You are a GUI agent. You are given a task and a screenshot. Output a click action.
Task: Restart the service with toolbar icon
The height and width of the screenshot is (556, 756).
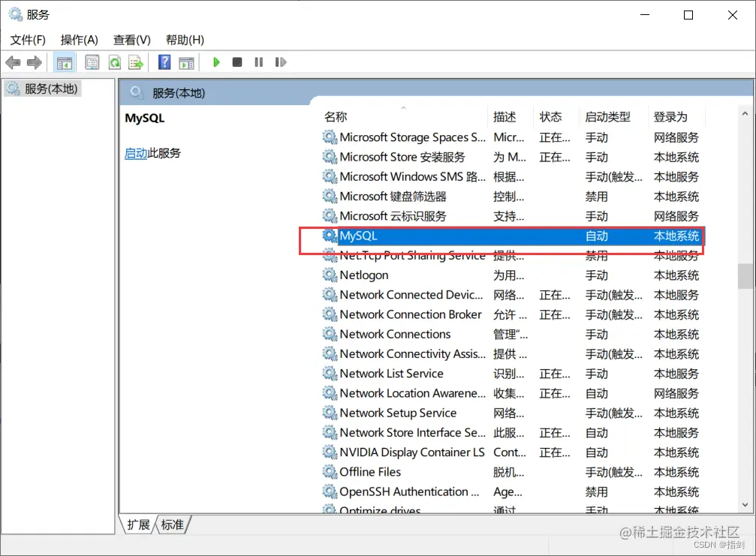[x=280, y=62]
